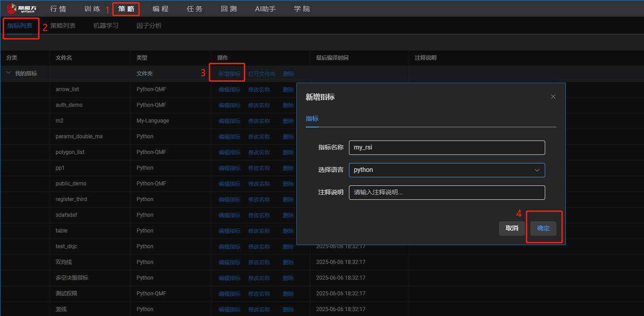Switch to the 机器学习 tab
This screenshot has width=644, height=316.
(106, 26)
